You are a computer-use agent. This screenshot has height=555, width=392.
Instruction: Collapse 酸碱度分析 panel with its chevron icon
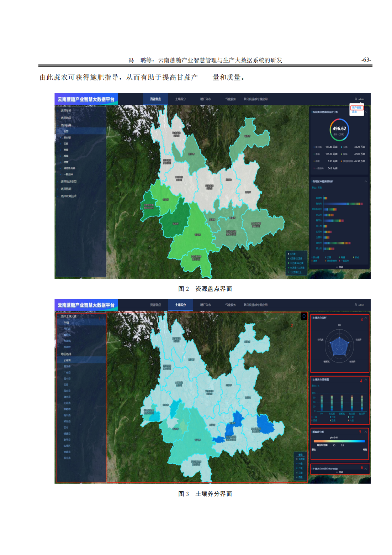[366, 432]
